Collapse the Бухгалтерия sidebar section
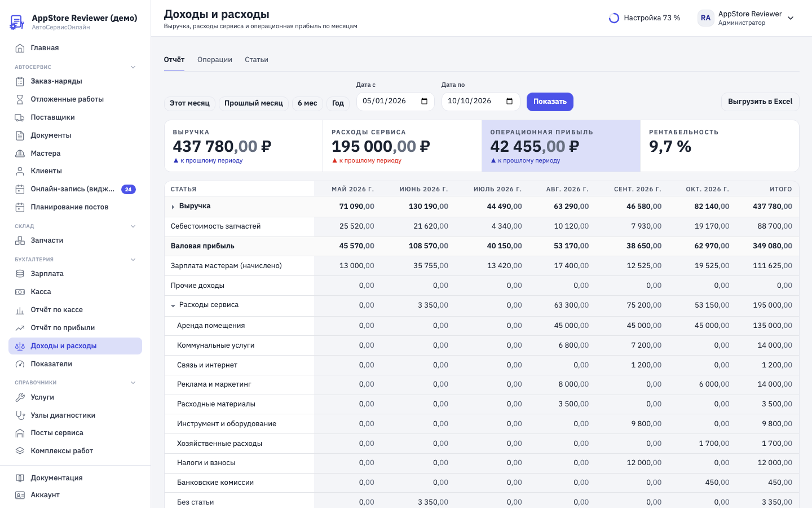Image resolution: width=812 pixels, height=508 pixels. (133, 260)
